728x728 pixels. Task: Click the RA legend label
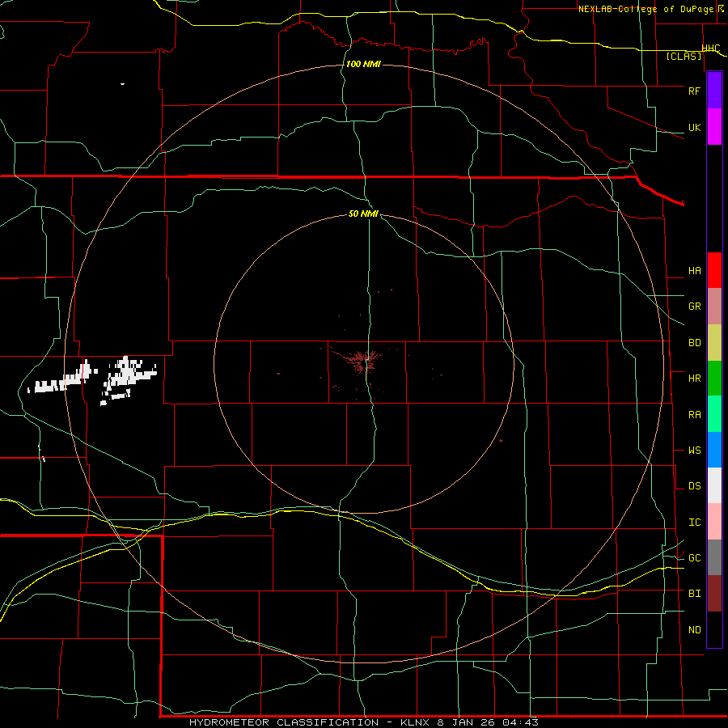pos(694,415)
